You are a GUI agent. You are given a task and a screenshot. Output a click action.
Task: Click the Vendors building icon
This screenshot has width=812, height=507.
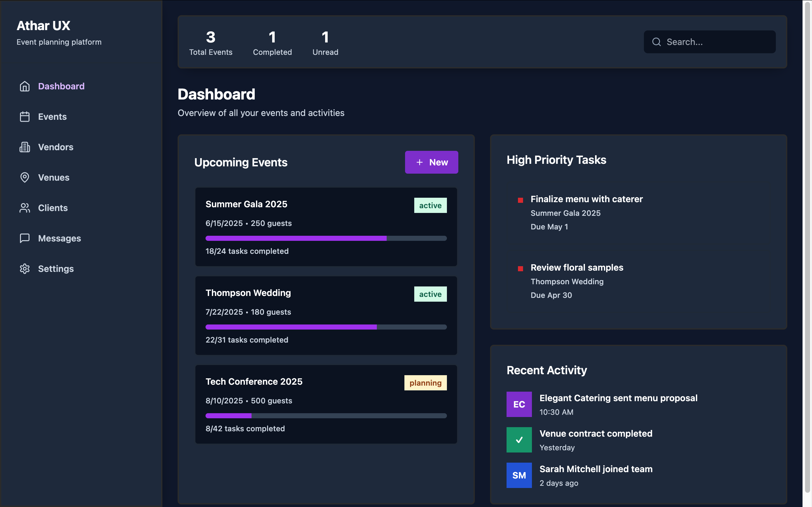24,147
